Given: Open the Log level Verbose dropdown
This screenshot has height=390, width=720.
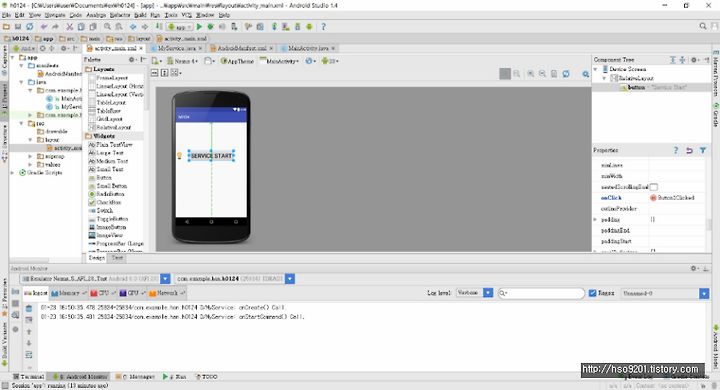Looking at the screenshot, I should click(x=488, y=293).
